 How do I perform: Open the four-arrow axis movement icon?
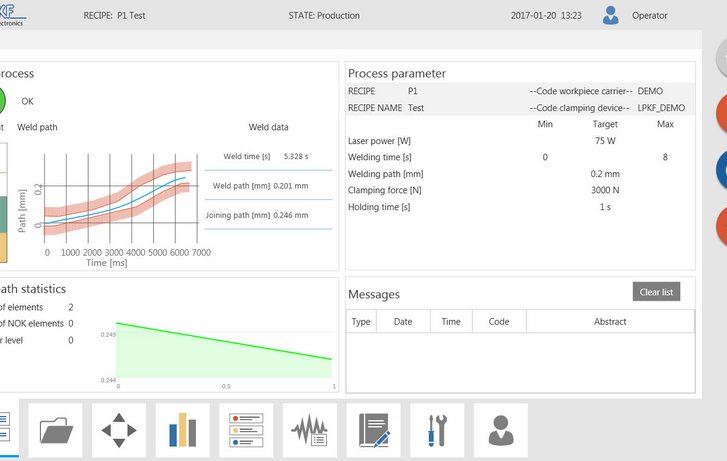(119, 430)
